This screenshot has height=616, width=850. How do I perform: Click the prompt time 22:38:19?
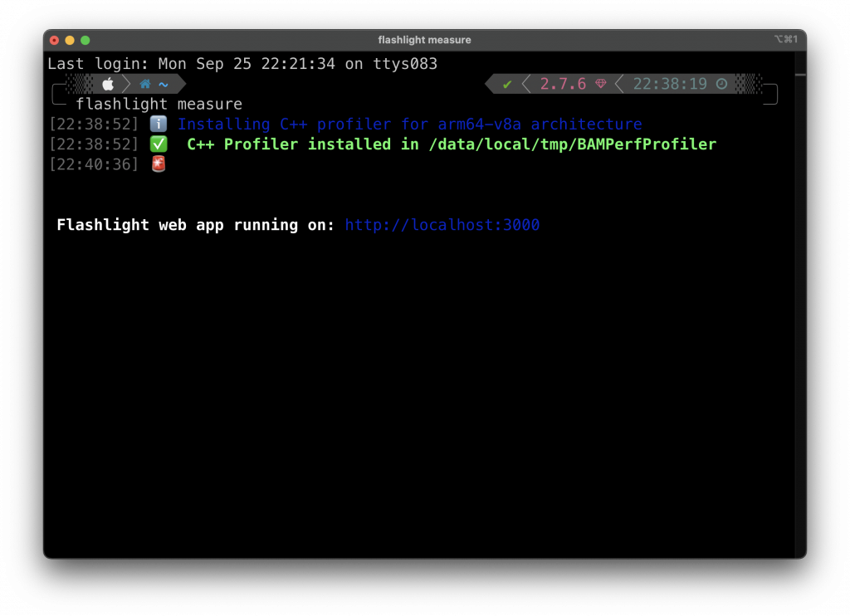pos(670,84)
